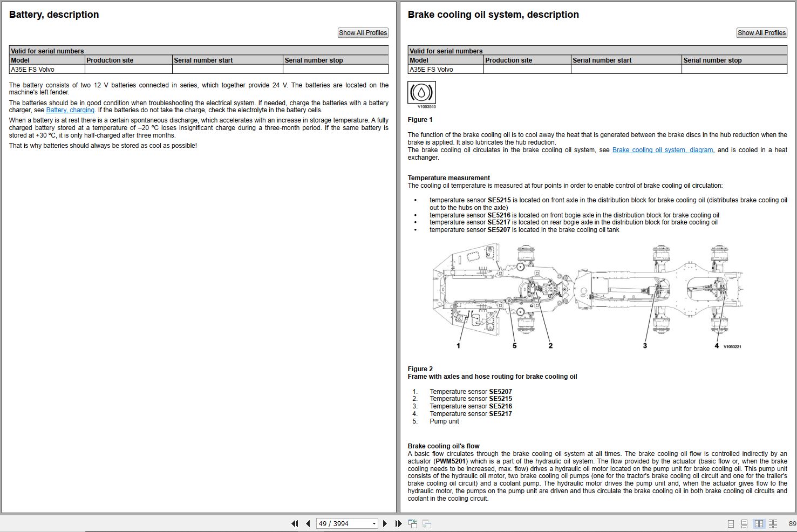Click the greyed-out go-to-next-view icon
The height and width of the screenshot is (532, 797).
tap(427, 523)
